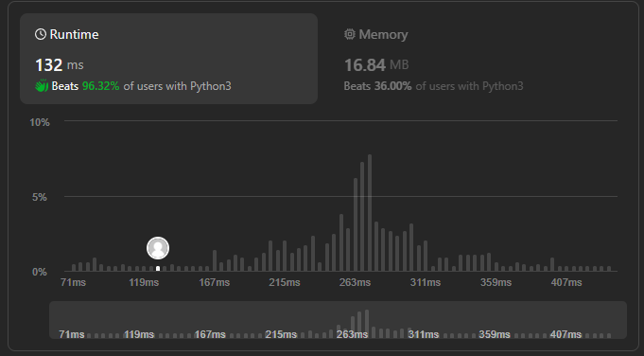Viewport: 644px width, 356px height.
Task: Click the Memory chip icon
Action: click(350, 34)
